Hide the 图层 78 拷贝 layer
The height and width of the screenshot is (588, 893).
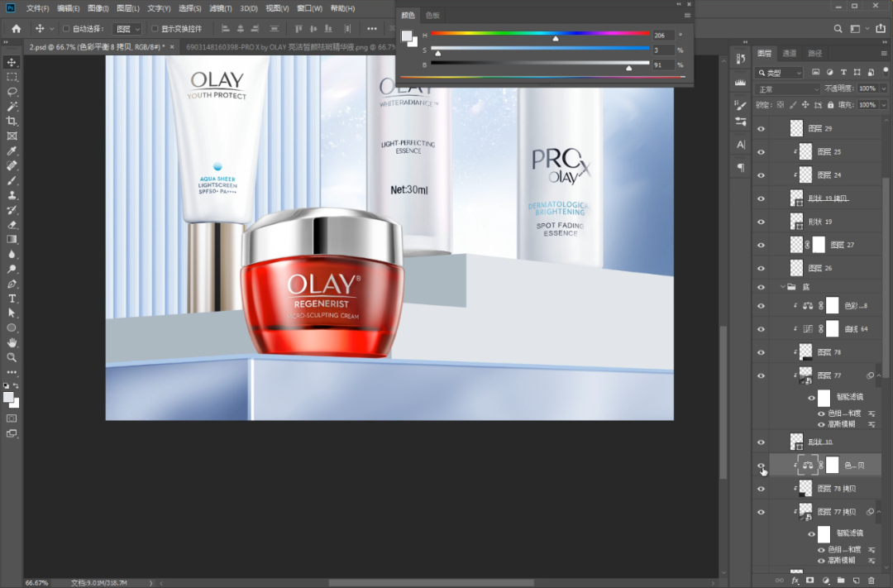761,489
